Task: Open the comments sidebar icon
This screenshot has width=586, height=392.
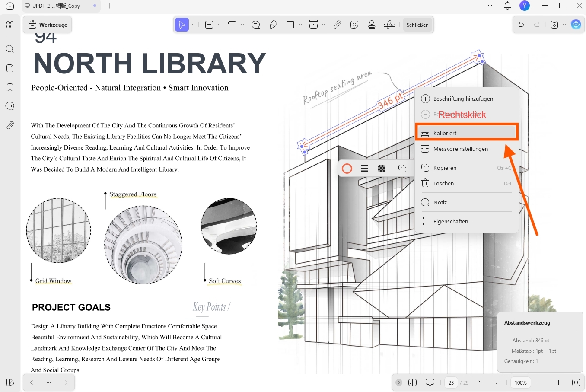Action: coord(10,106)
